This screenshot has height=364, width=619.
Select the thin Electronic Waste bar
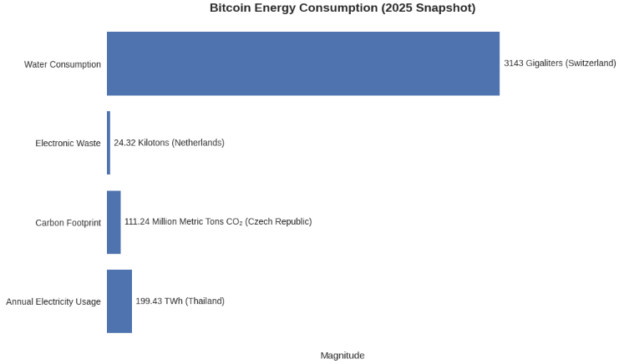pos(109,143)
